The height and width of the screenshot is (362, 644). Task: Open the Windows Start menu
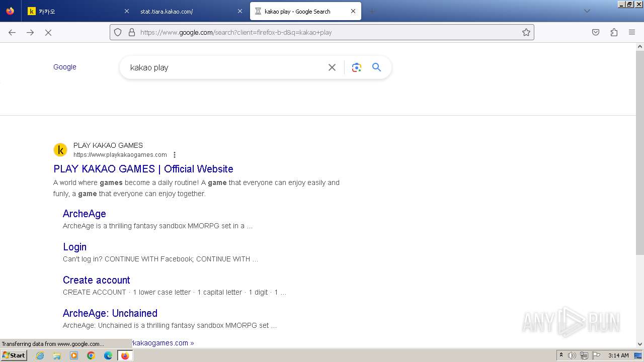[14, 355]
